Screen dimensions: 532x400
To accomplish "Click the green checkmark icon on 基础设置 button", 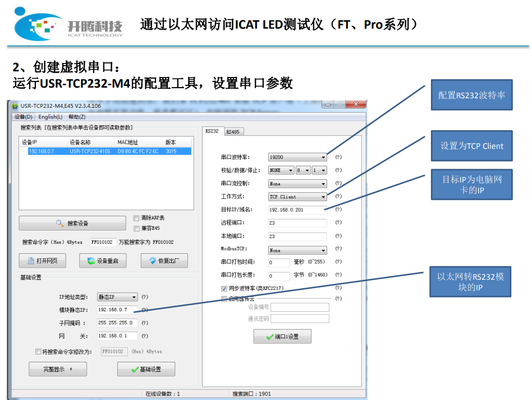I will tap(134, 369).
